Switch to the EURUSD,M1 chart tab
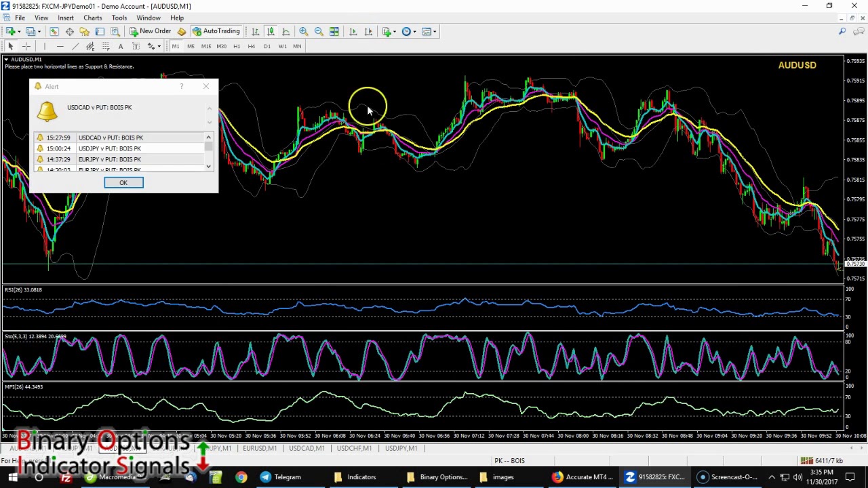This screenshot has height=488, width=868. pyautogui.click(x=259, y=448)
